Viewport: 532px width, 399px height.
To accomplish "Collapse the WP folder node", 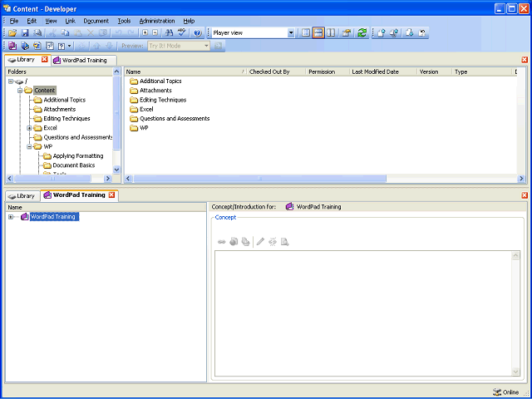I will (29, 147).
